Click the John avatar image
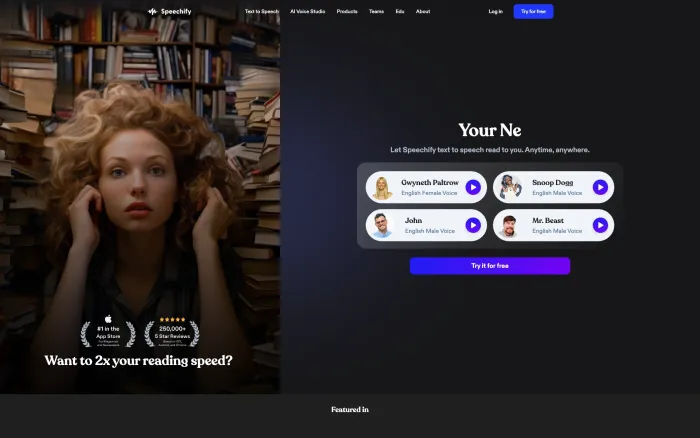 [382, 225]
